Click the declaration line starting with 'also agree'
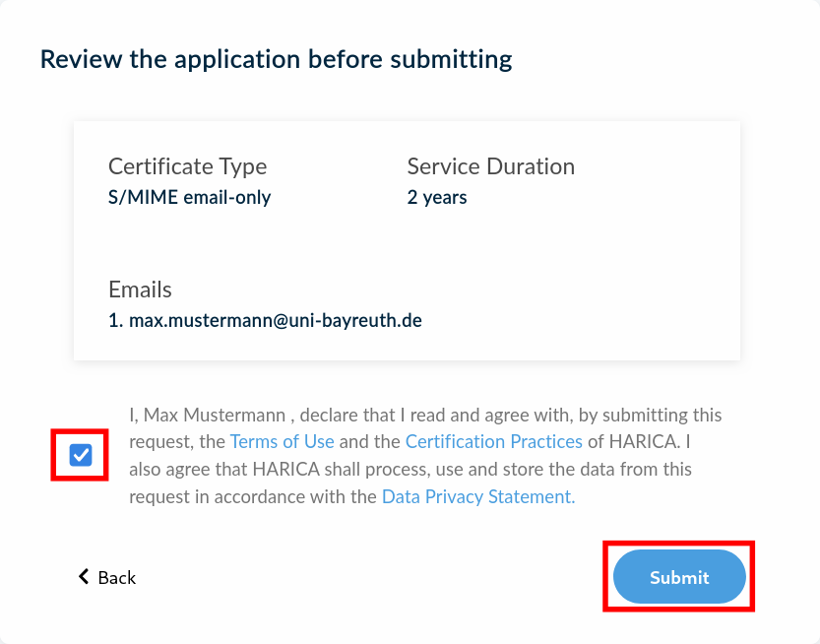This screenshot has width=820, height=644. pyautogui.click(x=410, y=470)
